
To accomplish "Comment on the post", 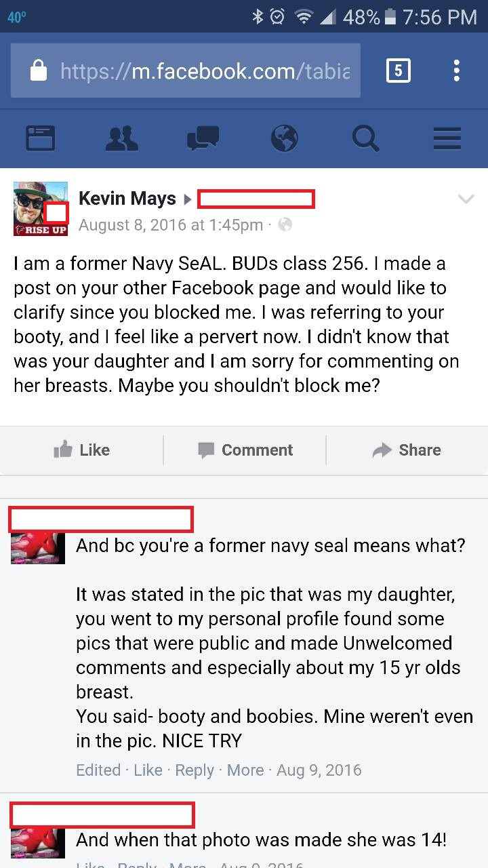I will click(245, 450).
